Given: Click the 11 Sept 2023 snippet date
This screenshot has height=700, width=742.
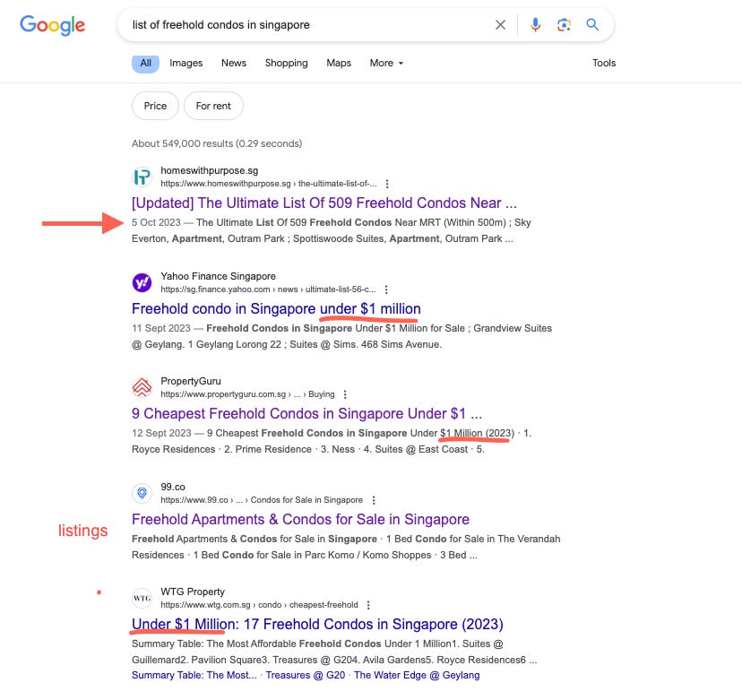Looking at the screenshot, I should [161, 328].
